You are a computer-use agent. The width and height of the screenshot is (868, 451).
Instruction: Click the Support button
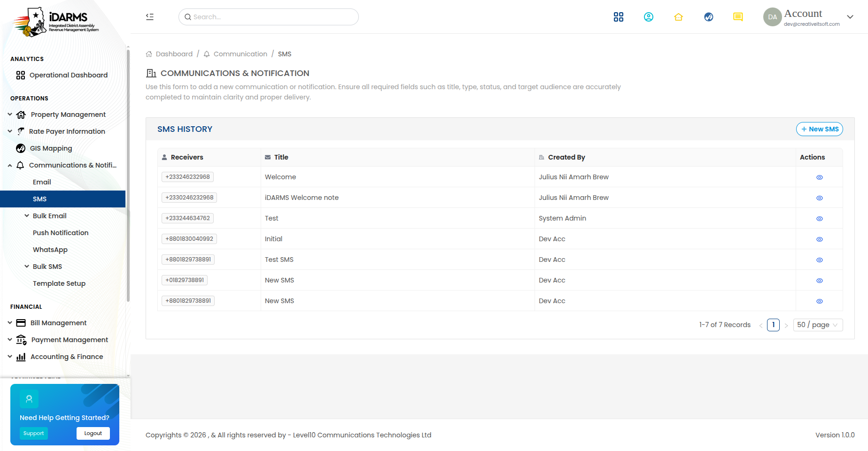coord(34,434)
